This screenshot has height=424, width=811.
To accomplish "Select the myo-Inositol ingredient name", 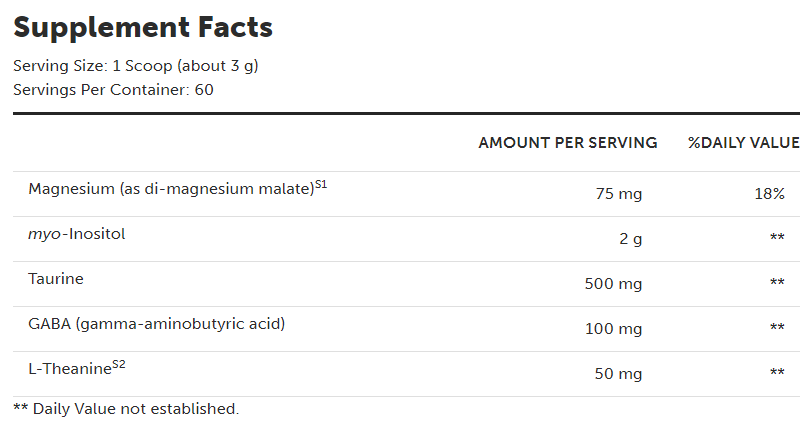I will click(76, 234).
